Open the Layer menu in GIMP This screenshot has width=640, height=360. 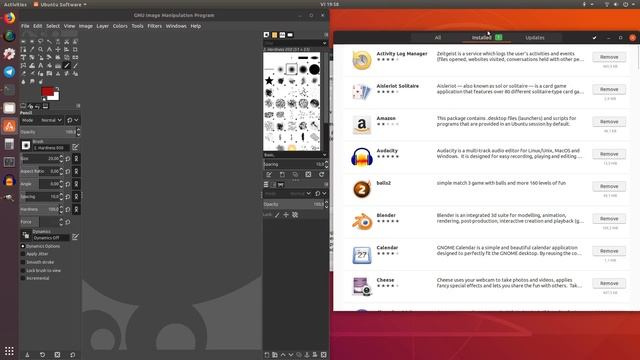[102, 26]
